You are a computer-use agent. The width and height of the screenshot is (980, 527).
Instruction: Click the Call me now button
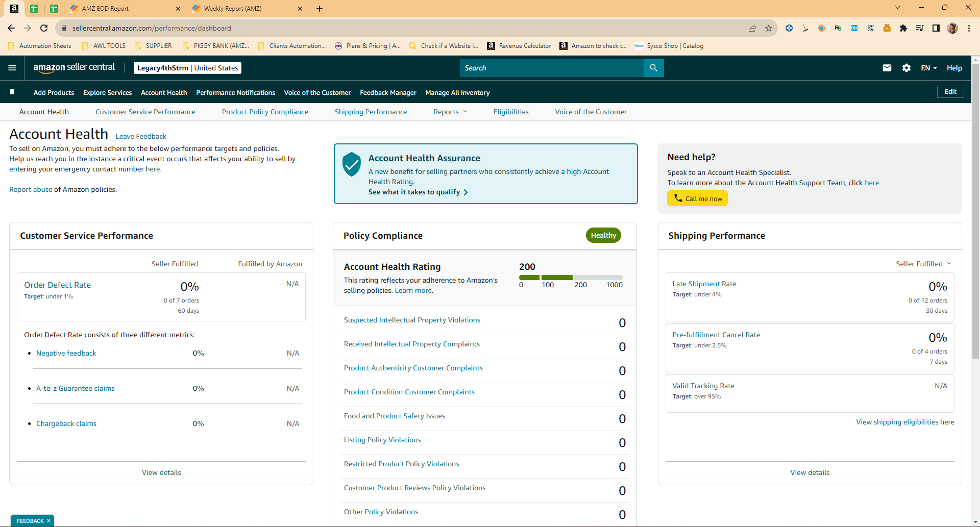click(x=697, y=198)
